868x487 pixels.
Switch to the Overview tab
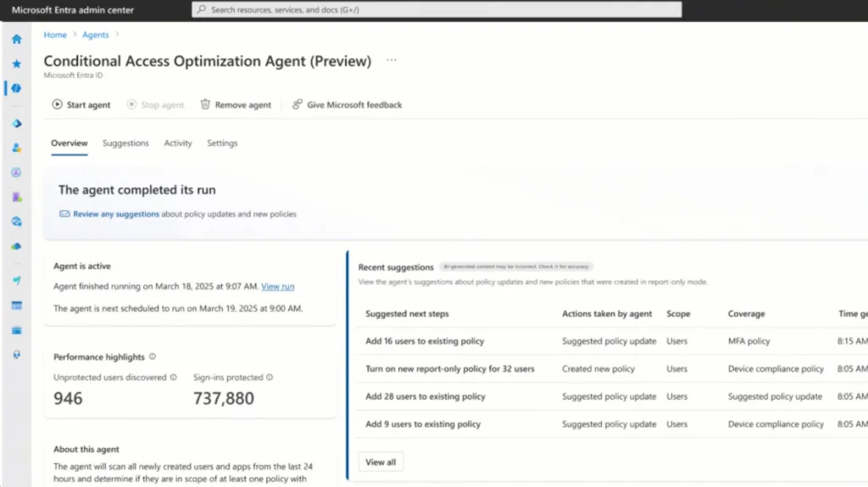click(70, 143)
